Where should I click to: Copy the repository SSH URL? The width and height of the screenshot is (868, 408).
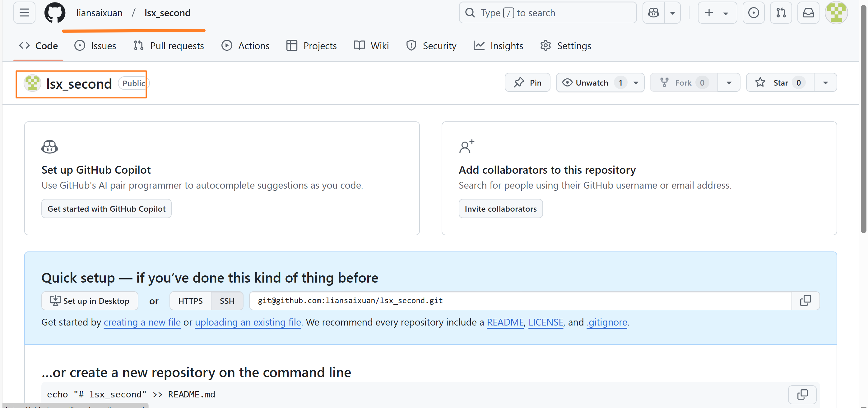(x=805, y=300)
